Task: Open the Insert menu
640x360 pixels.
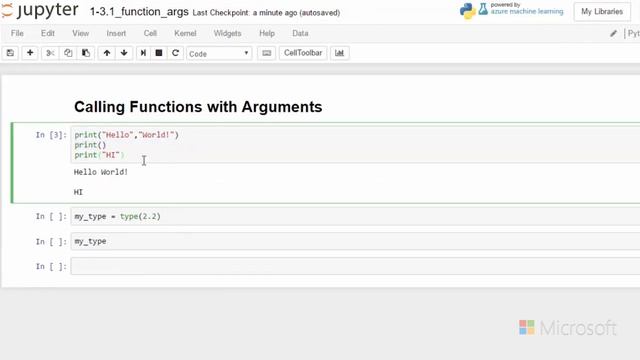Action: [116, 33]
